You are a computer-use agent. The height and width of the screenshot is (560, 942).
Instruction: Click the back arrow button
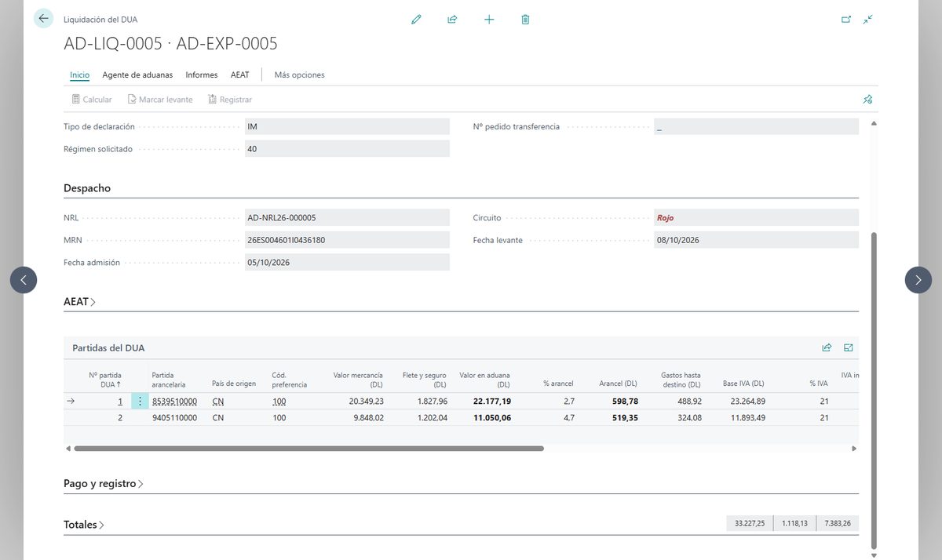point(43,19)
